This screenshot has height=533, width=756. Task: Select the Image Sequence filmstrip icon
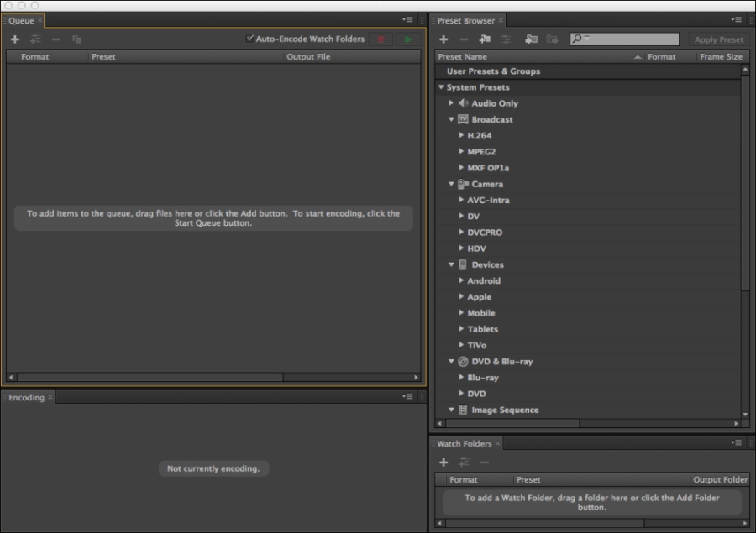click(463, 410)
